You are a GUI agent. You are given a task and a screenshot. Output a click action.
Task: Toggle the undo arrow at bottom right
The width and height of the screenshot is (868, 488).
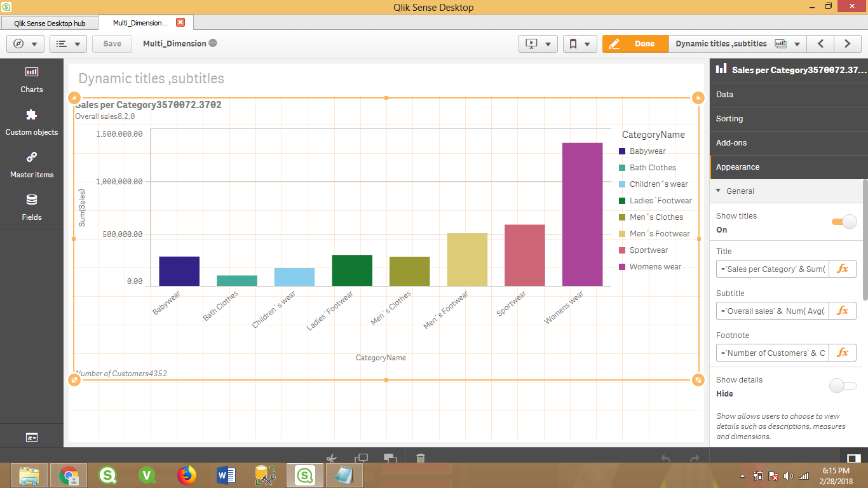coord(665,457)
